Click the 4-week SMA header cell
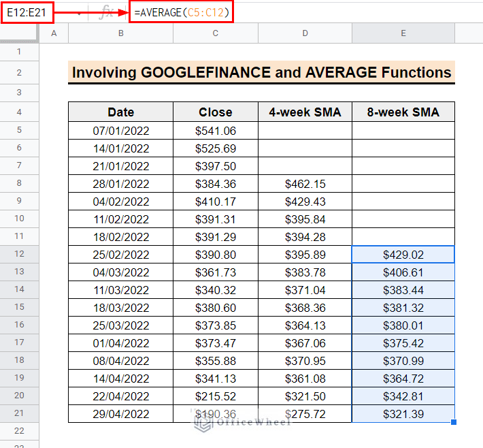Viewport: 483px width, 448px height. pyautogui.click(x=305, y=112)
